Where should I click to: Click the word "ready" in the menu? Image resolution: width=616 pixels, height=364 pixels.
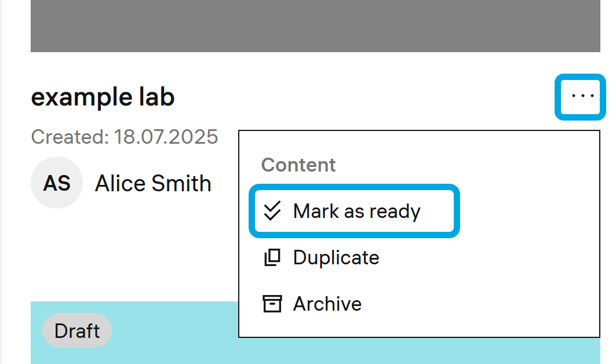[395, 212]
